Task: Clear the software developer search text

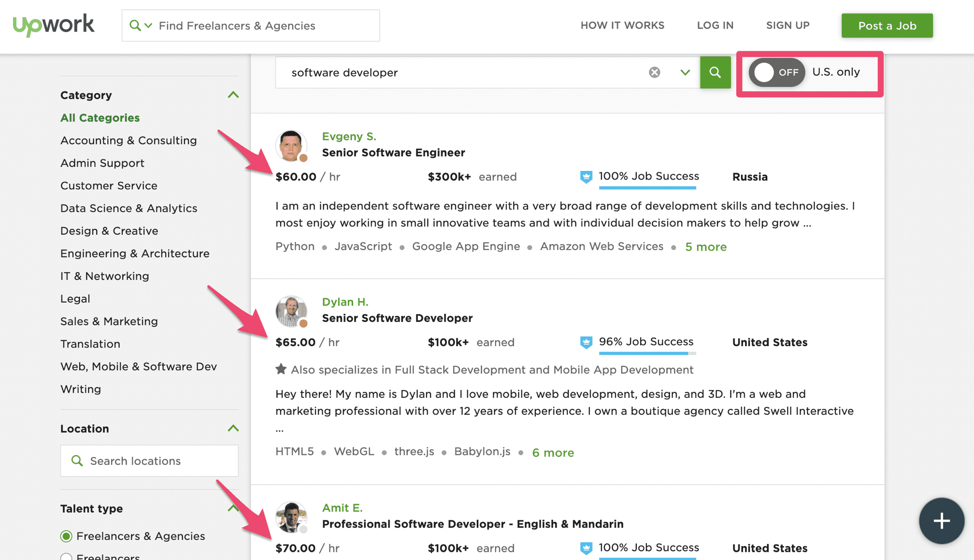Action: (x=654, y=72)
